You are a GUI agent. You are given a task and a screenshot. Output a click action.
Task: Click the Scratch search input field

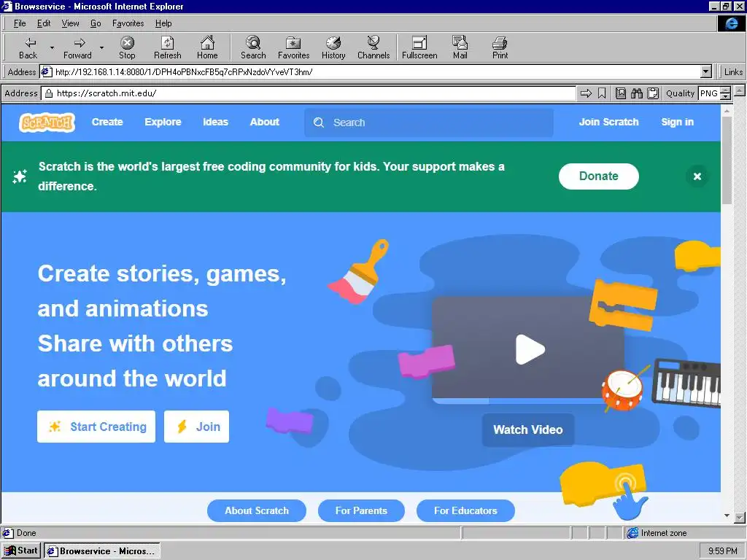click(429, 122)
